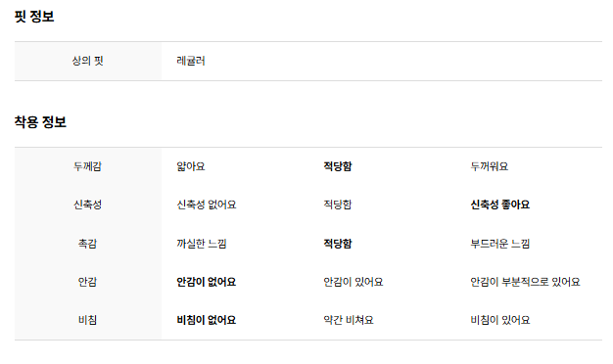The width and height of the screenshot is (613, 364).
Task: Choose the 두꺼워요 thickness option
Action: coord(489,166)
